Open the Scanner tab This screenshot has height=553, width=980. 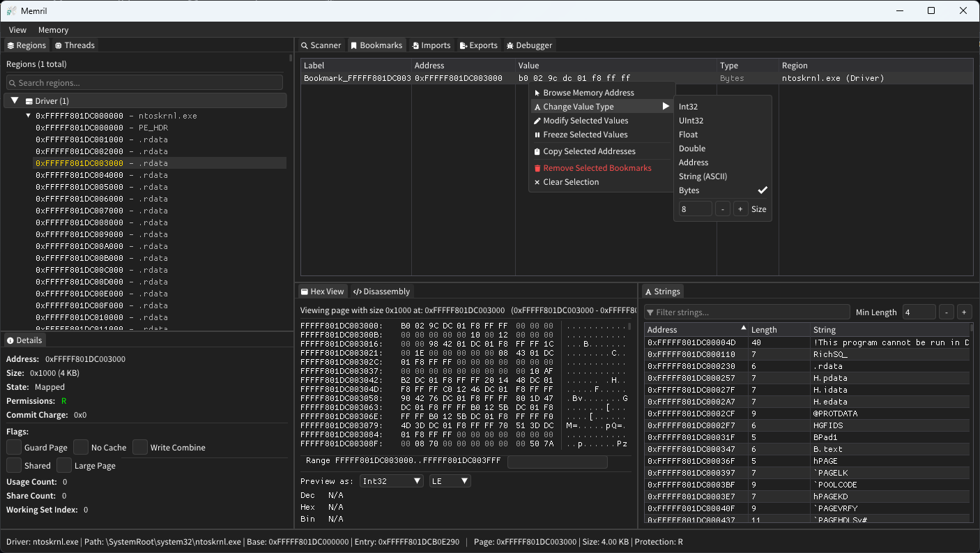[321, 45]
